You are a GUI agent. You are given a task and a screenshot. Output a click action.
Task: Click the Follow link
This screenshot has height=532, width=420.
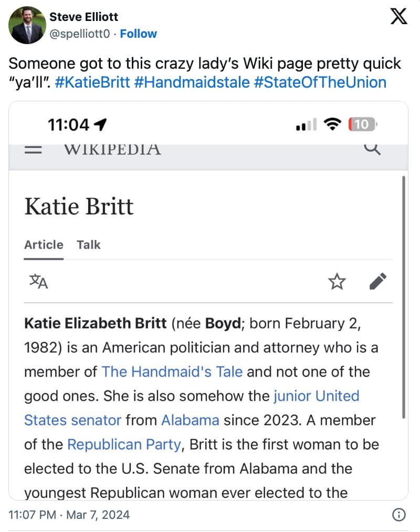coord(139,34)
